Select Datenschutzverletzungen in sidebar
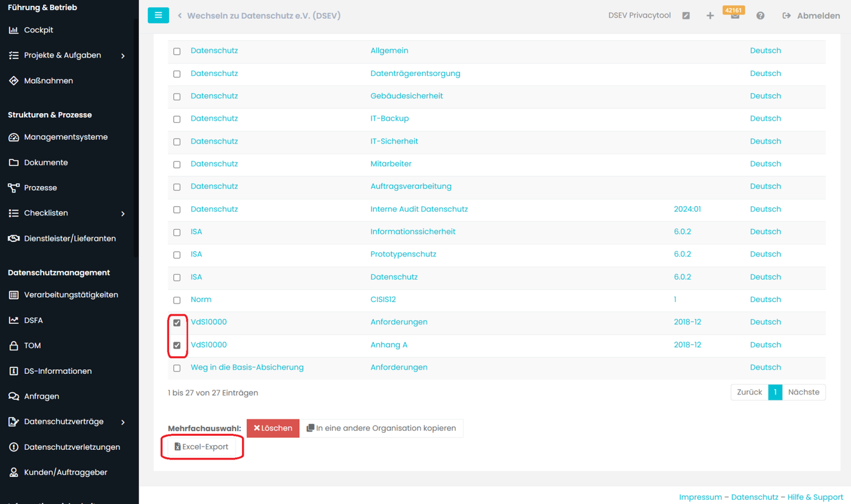This screenshot has height=504, width=851. click(x=72, y=447)
